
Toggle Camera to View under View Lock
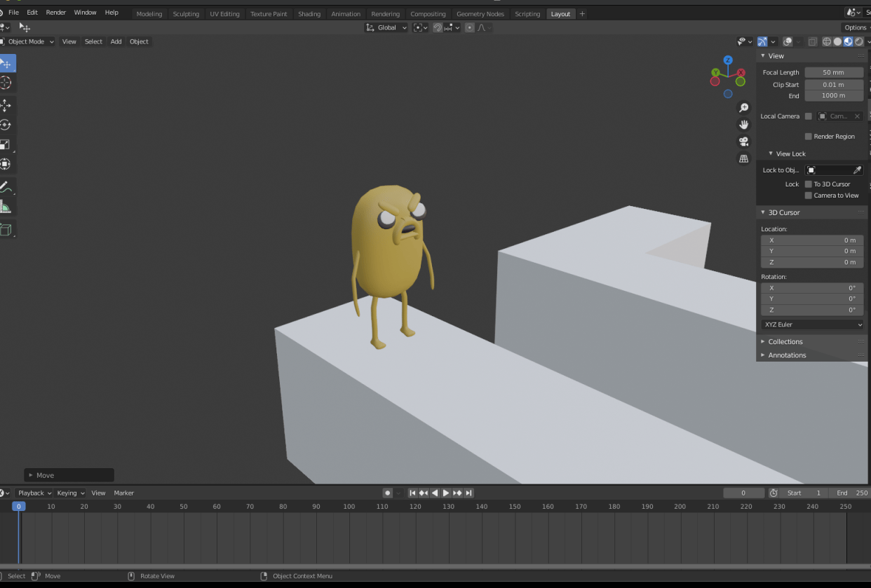point(809,195)
